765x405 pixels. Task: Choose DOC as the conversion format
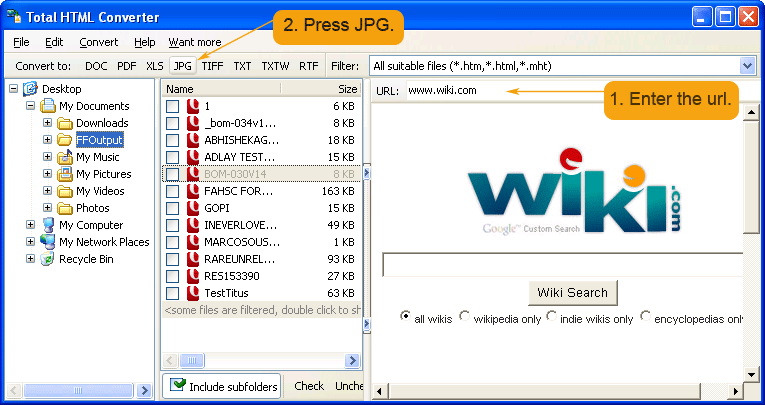click(x=96, y=66)
